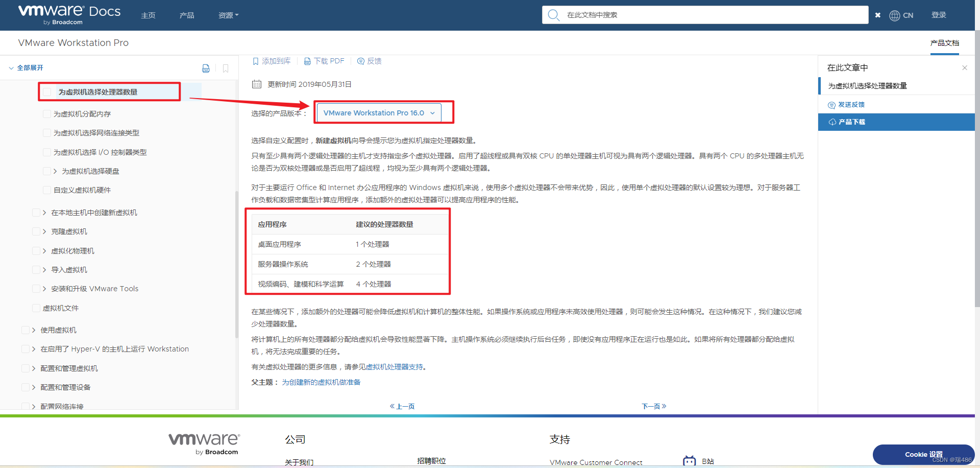Click the Cookie 设置 button
Image resolution: width=980 pixels, height=468 pixels.
pyautogui.click(x=923, y=454)
